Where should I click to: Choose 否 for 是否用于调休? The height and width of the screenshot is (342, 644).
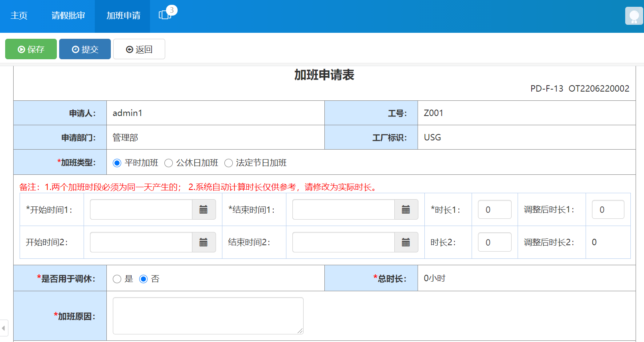point(144,279)
